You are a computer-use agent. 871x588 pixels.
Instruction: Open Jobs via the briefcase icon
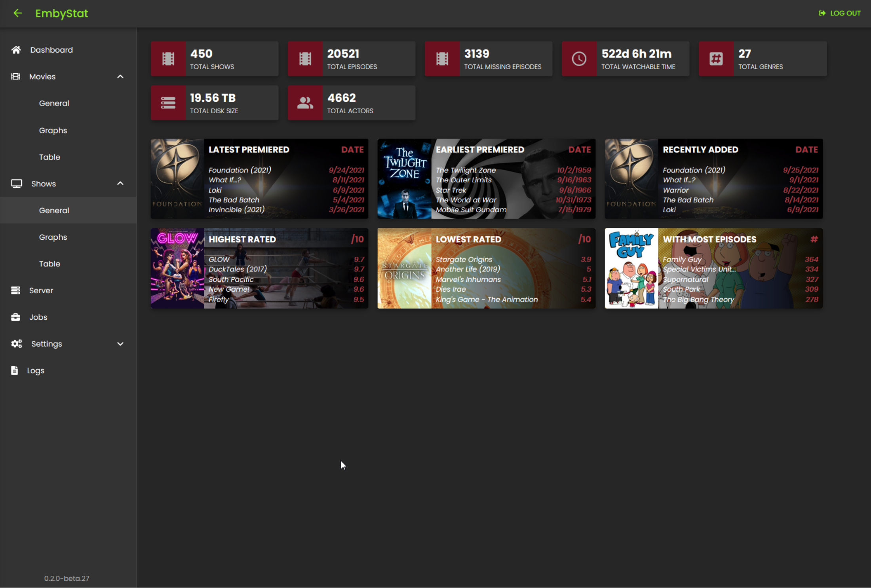pyautogui.click(x=16, y=317)
